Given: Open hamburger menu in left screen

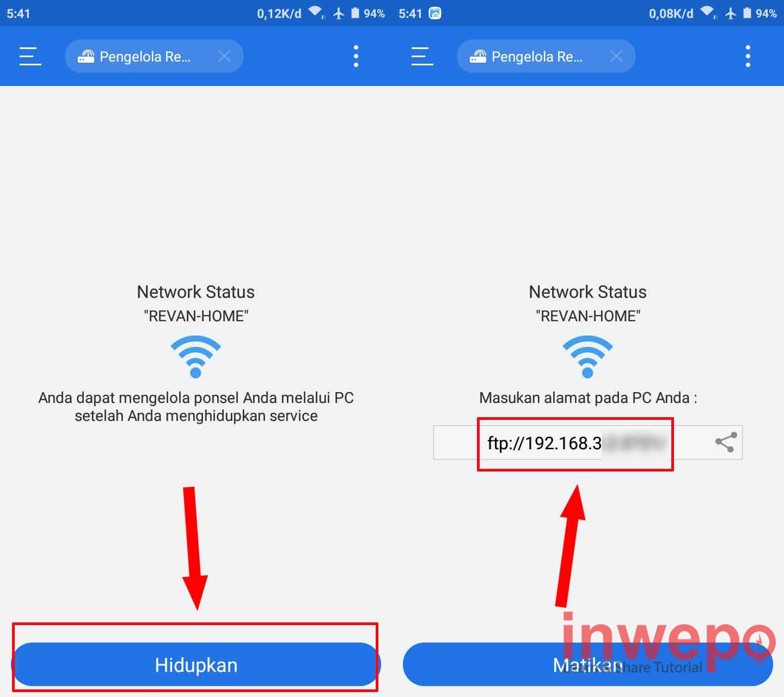Looking at the screenshot, I should click(x=30, y=56).
